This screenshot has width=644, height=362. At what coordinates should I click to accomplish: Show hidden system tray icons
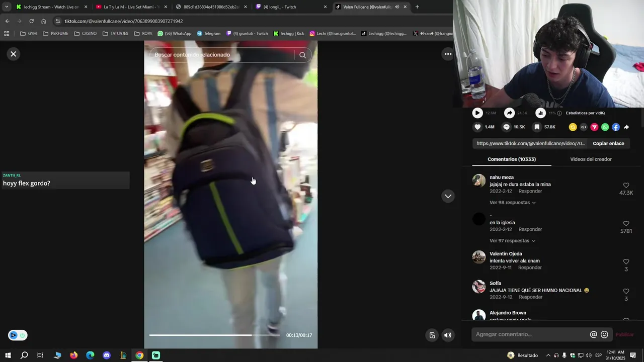(548, 355)
